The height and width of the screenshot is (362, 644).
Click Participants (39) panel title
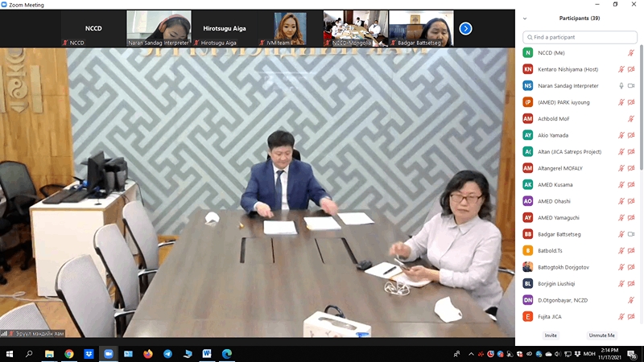[580, 19]
